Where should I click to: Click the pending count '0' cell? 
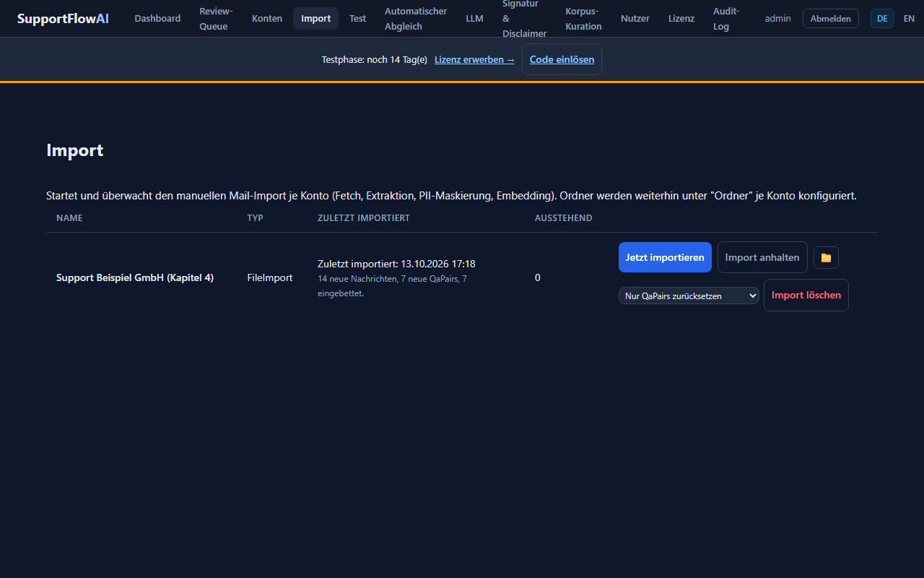(538, 277)
